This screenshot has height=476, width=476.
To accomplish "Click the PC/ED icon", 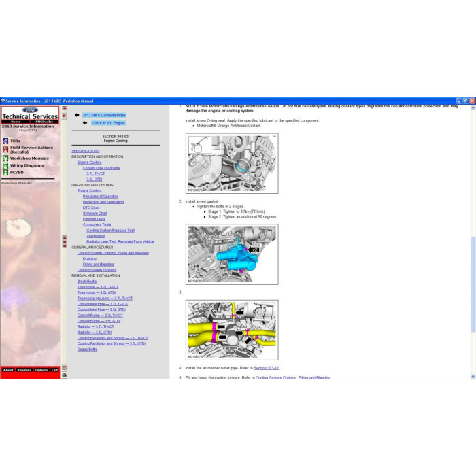I will coord(5,173).
